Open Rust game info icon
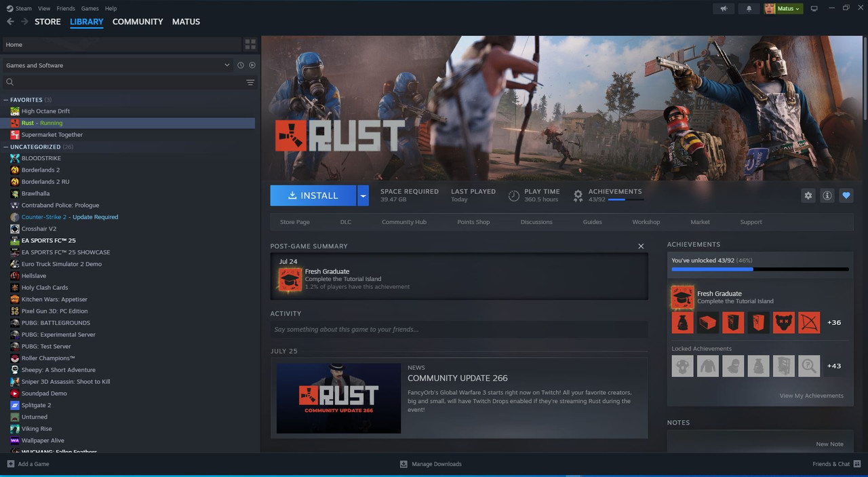 coord(827,195)
